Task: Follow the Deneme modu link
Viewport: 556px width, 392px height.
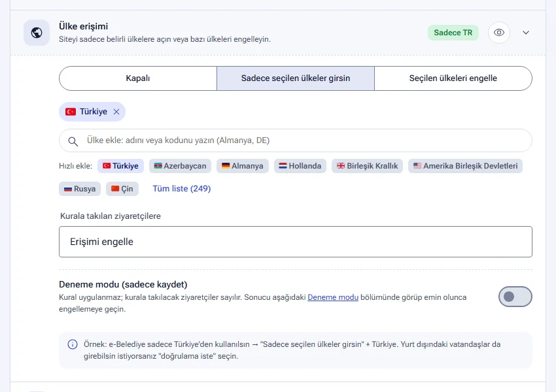Action: [x=333, y=297]
